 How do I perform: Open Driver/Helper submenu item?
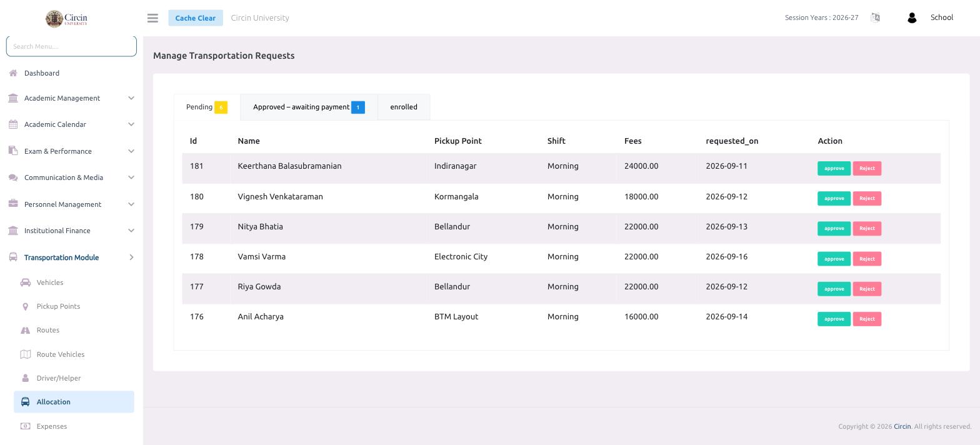pos(59,378)
